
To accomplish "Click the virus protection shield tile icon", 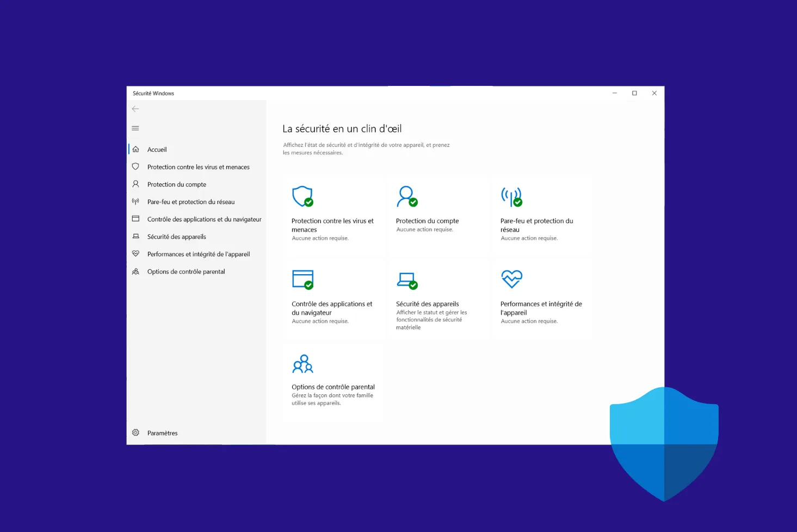I will (x=302, y=196).
